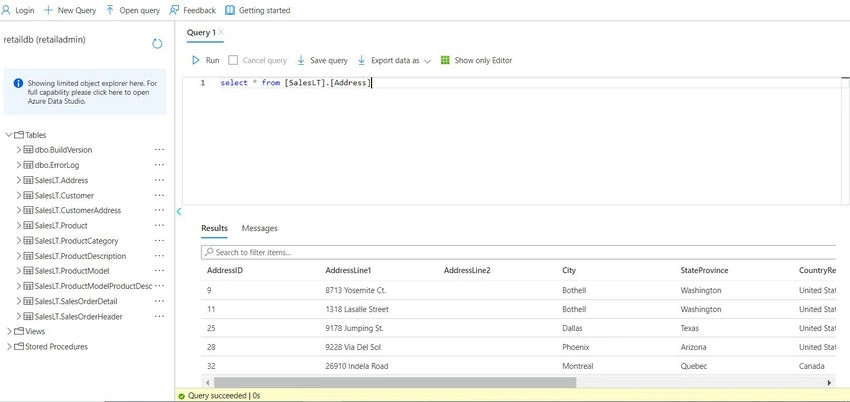The width and height of the screenshot is (850, 402).
Task: Toggle the Cancel query checkbox
Action: 233,60
